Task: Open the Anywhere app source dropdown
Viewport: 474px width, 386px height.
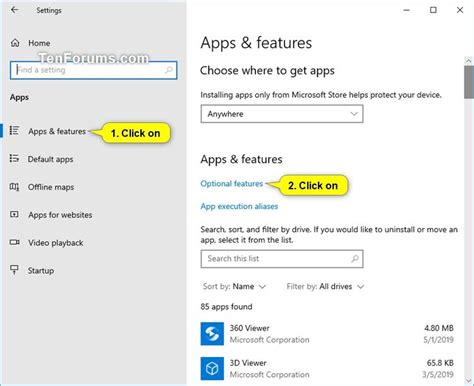Action: pos(282,114)
